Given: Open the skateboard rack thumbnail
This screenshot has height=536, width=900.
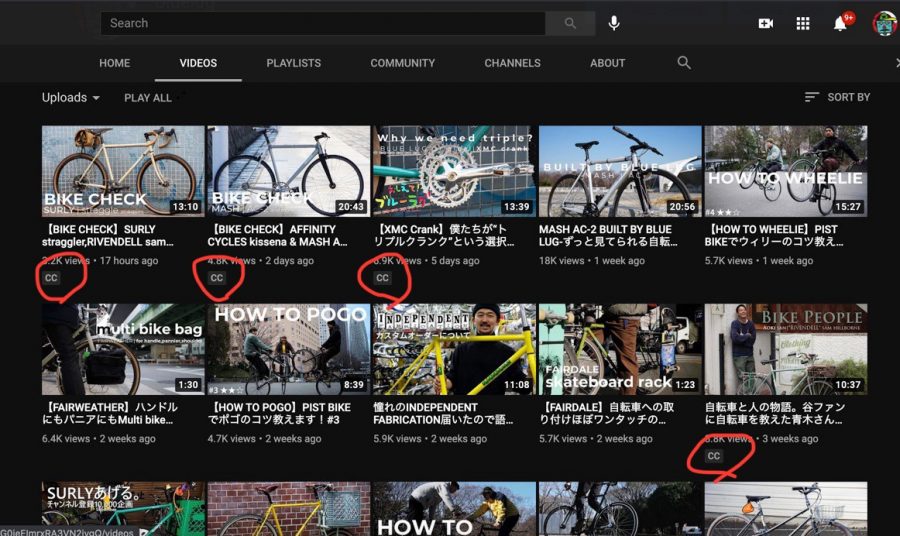Looking at the screenshot, I should pyautogui.click(x=620, y=349).
